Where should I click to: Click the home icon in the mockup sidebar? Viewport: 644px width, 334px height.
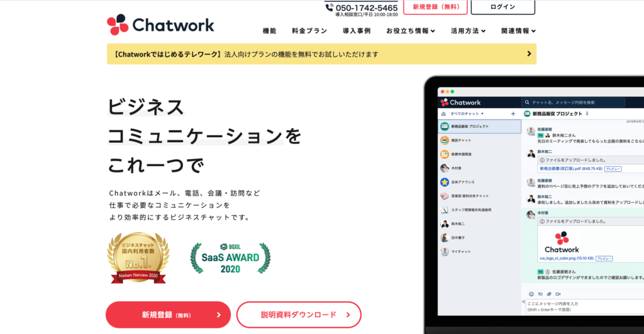pos(443,114)
